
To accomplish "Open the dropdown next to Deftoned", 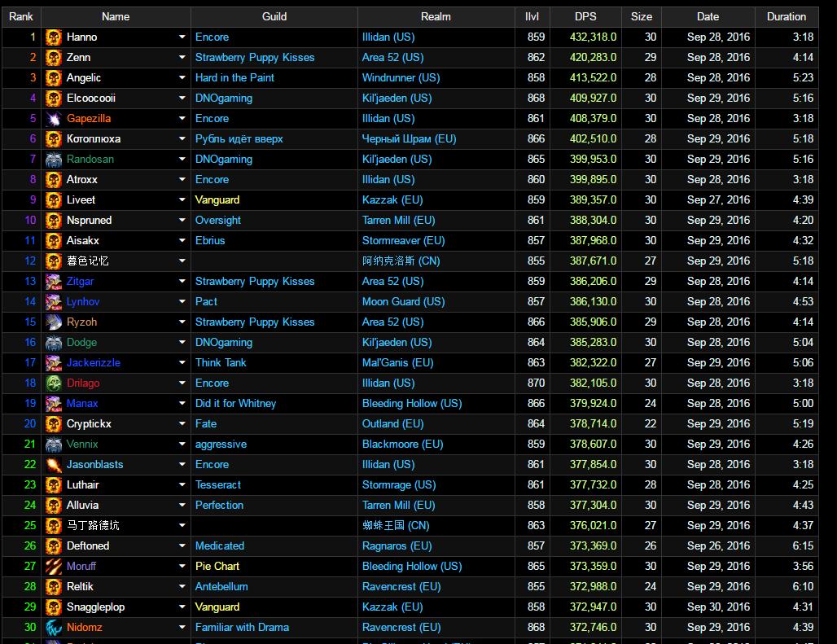I will (182, 545).
